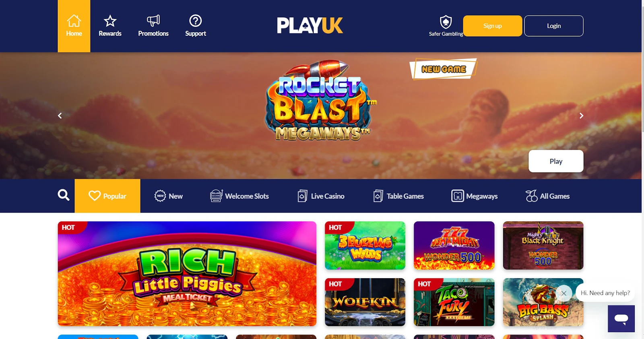Switch to the New games tab
The height and width of the screenshot is (339, 644).
pyautogui.click(x=169, y=196)
